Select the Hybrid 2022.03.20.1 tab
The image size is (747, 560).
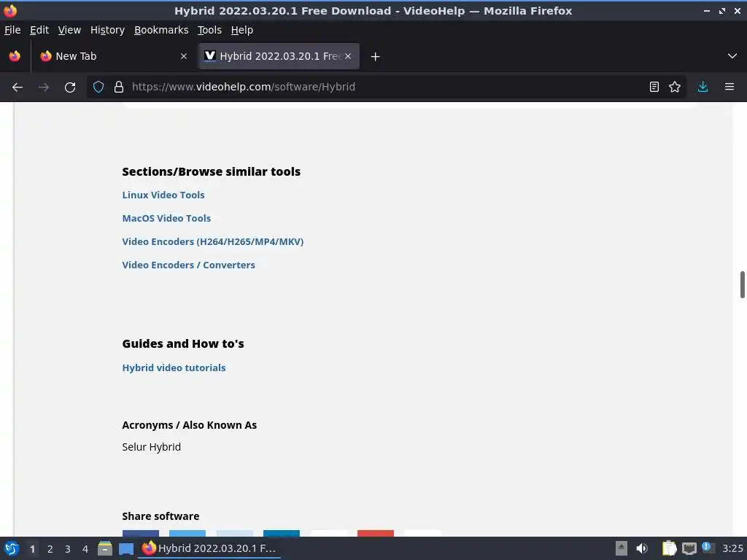[279, 56]
